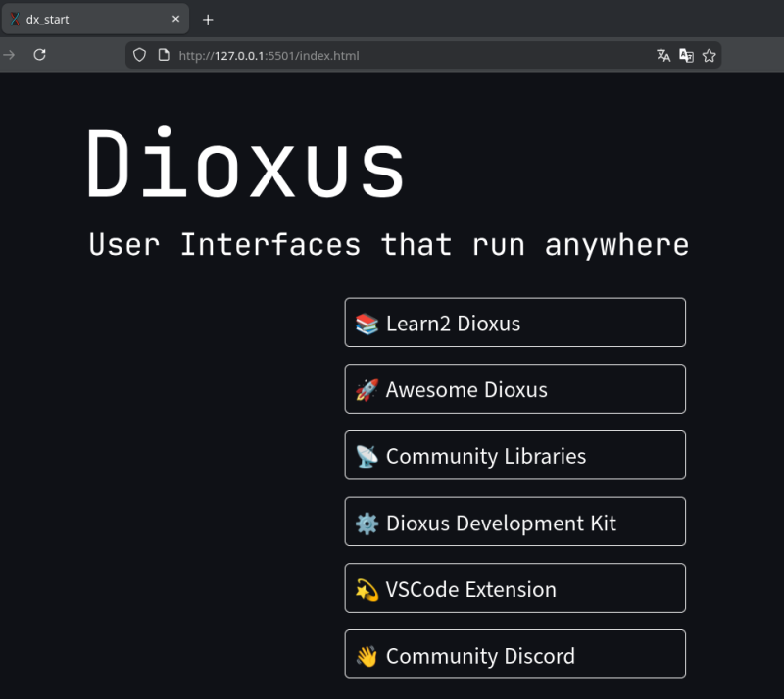Join via Community Discord link
This screenshot has height=699, width=784.
(514, 656)
